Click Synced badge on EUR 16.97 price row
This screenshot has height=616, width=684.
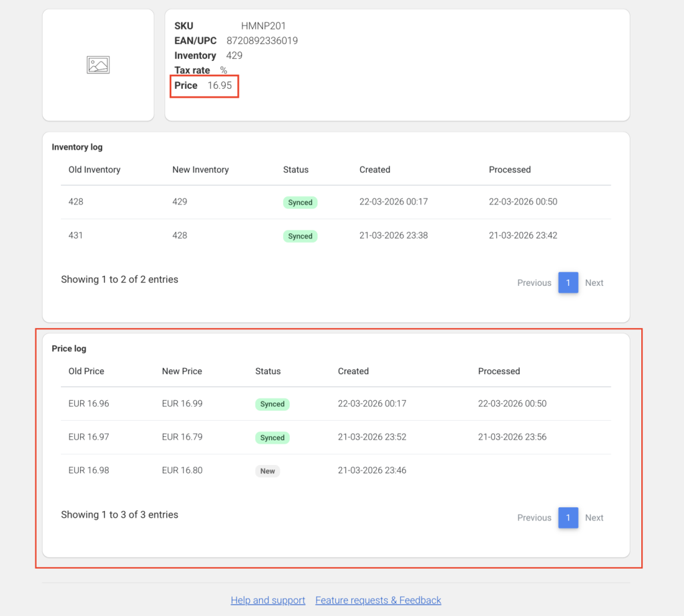pos(272,438)
